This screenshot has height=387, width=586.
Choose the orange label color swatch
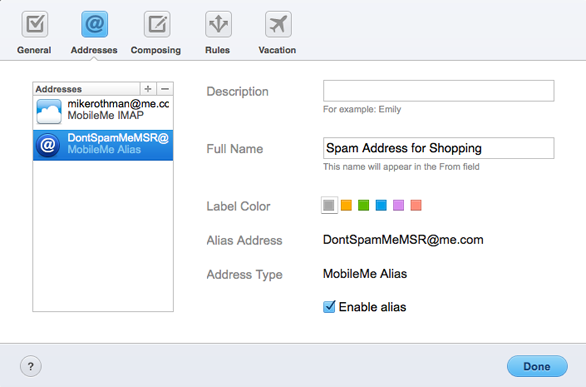tap(346, 205)
